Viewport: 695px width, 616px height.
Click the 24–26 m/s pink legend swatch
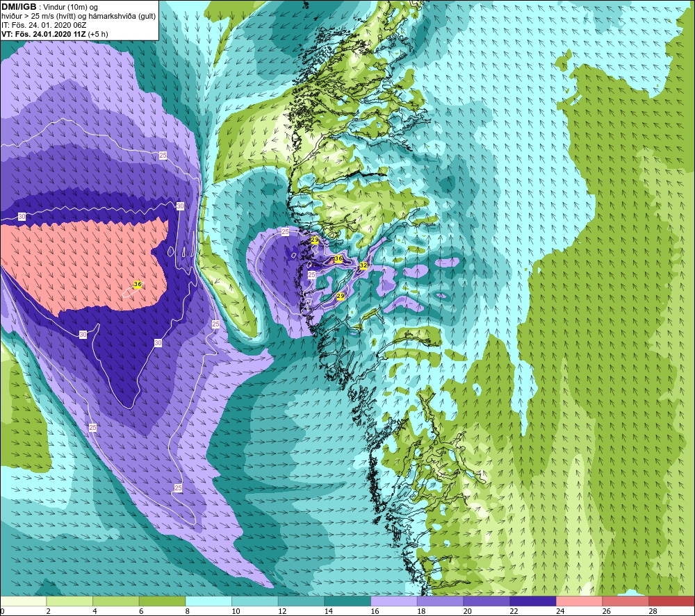(x=579, y=601)
